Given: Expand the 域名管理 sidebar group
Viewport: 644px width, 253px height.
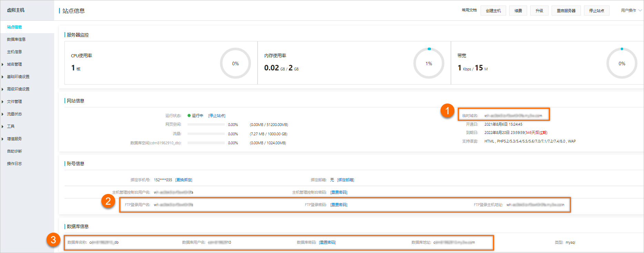Looking at the screenshot, I should tap(14, 64).
